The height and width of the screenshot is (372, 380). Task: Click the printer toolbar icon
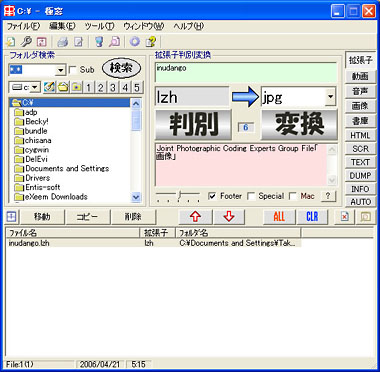tap(63, 42)
